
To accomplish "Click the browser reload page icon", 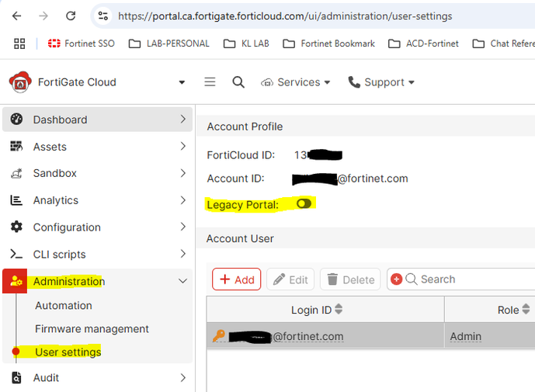I will click(71, 16).
